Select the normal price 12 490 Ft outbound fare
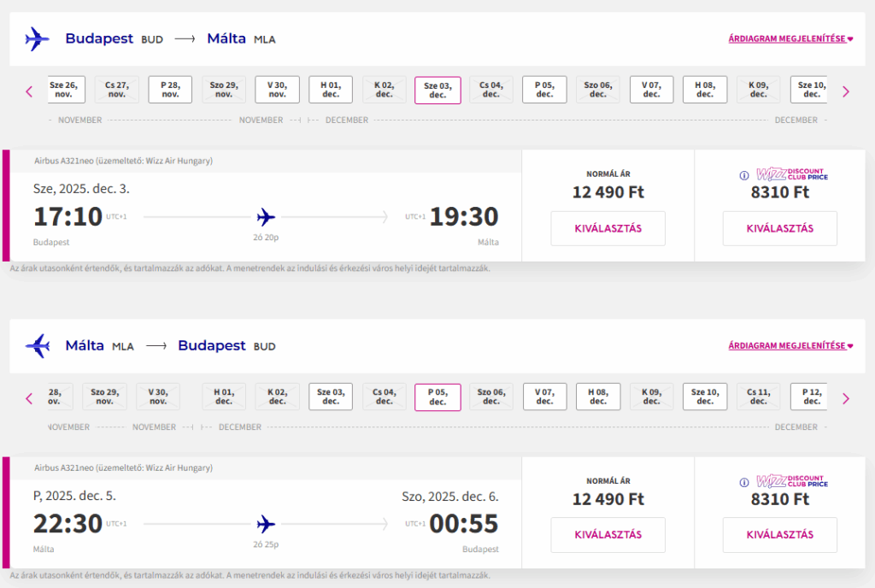This screenshot has height=588, width=875. pos(608,228)
